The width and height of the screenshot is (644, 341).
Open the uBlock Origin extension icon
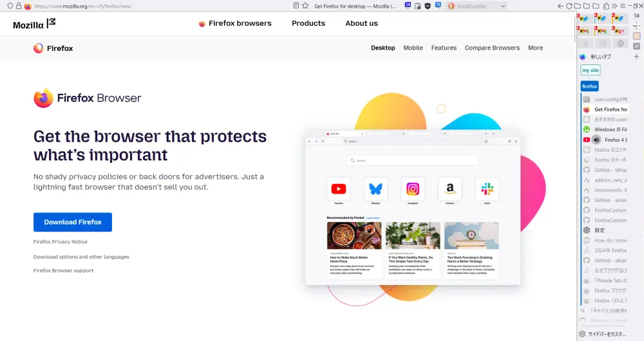pyautogui.click(x=428, y=6)
